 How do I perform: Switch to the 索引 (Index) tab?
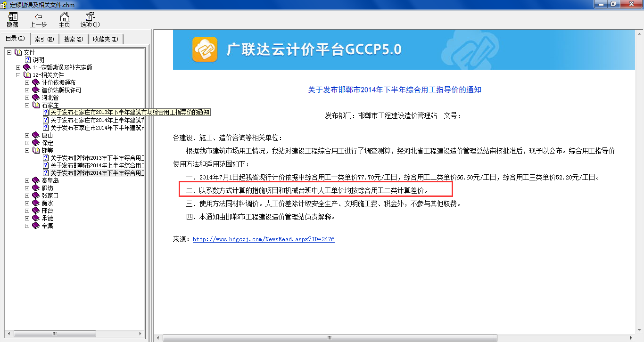pyautogui.click(x=44, y=39)
